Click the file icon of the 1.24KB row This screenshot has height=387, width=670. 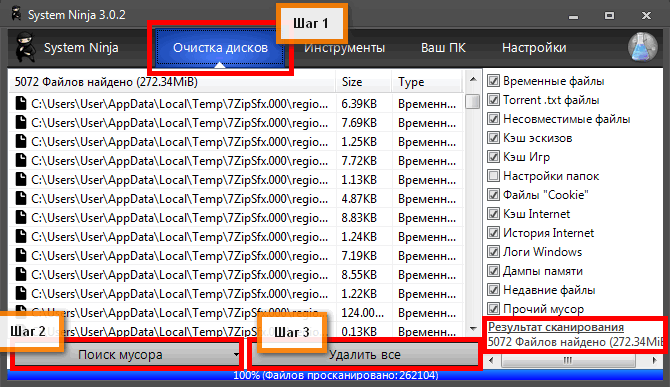(21, 237)
